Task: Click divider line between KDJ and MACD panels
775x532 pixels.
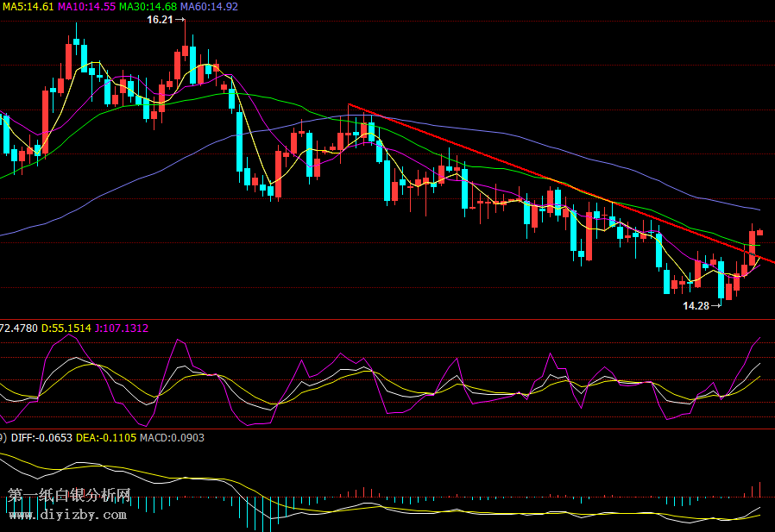Action: click(x=387, y=429)
